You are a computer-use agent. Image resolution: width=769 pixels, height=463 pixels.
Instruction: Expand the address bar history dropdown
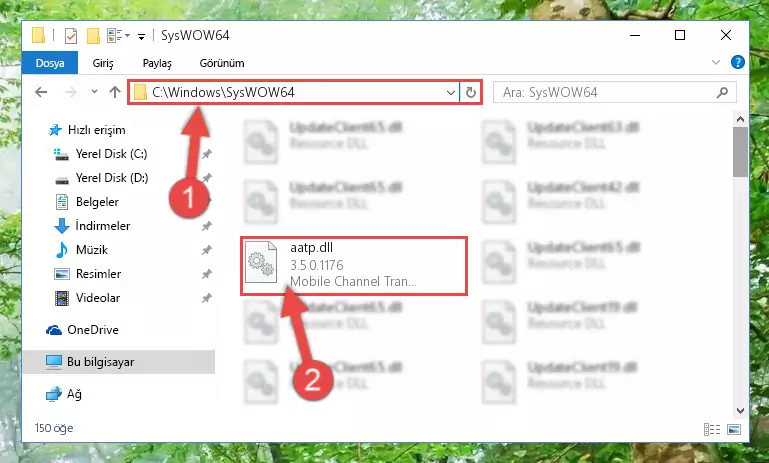[x=451, y=92]
